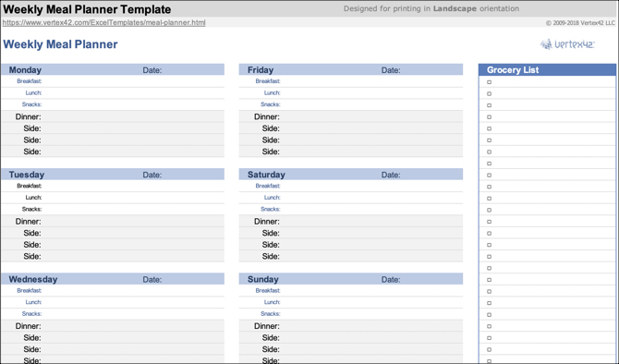Click the 'Date:' label in Tuesday's header

[x=152, y=175]
